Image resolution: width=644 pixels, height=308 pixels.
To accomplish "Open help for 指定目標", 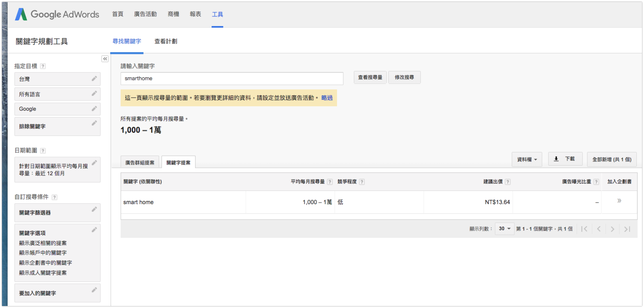I will [43, 66].
